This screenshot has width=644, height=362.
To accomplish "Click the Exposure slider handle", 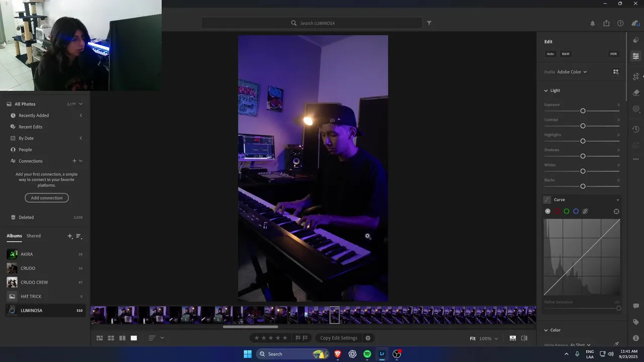I will tap(583, 111).
